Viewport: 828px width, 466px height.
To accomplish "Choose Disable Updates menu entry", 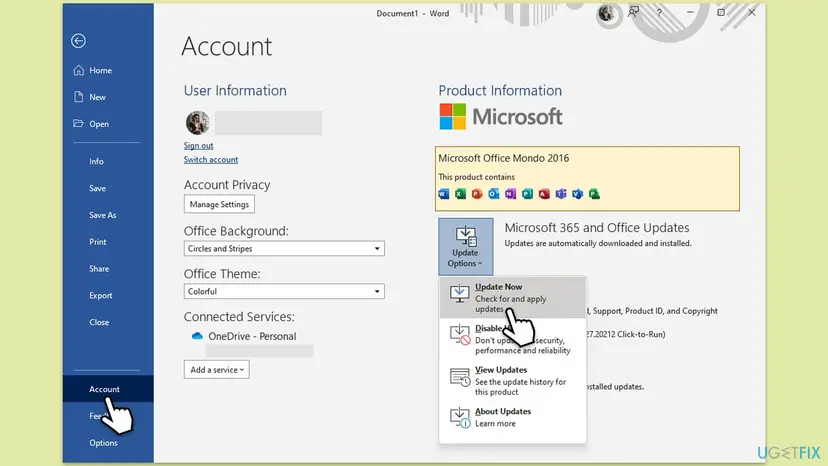I will tap(512, 339).
